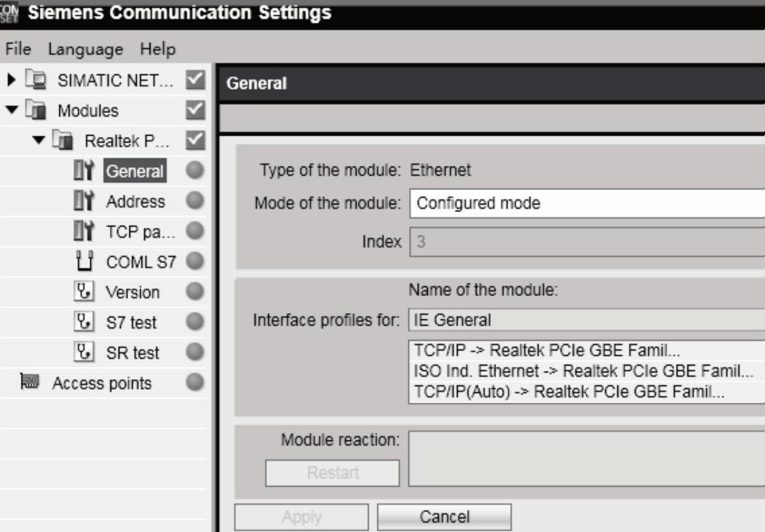Toggle the SIMATIC NET checkbox
This screenshot has width=765, height=532.
point(196,80)
